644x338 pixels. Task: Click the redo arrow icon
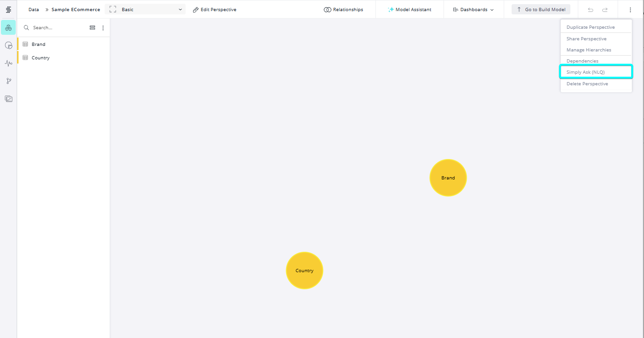tap(605, 10)
